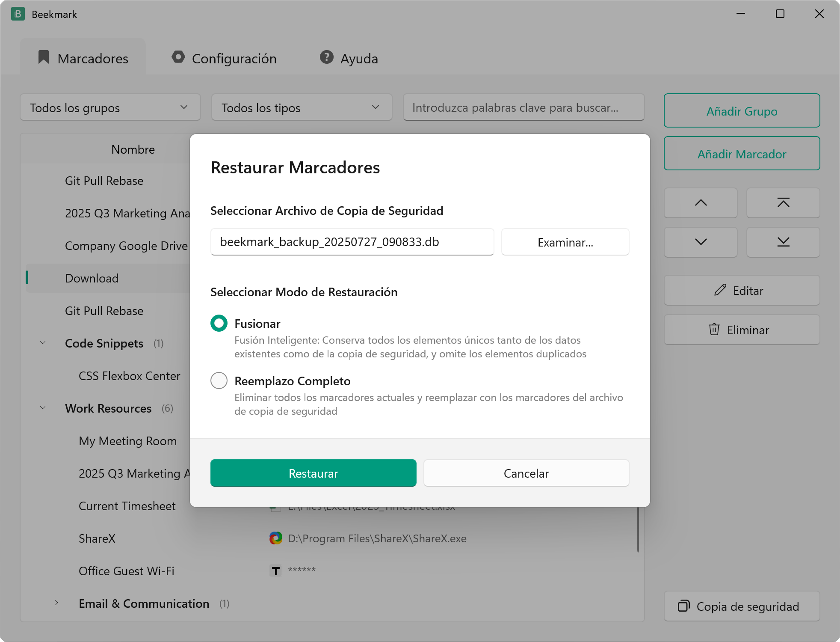This screenshot has width=840, height=642.
Task: Select the Fusionar restore mode
Action: click(x=219, y=323)
